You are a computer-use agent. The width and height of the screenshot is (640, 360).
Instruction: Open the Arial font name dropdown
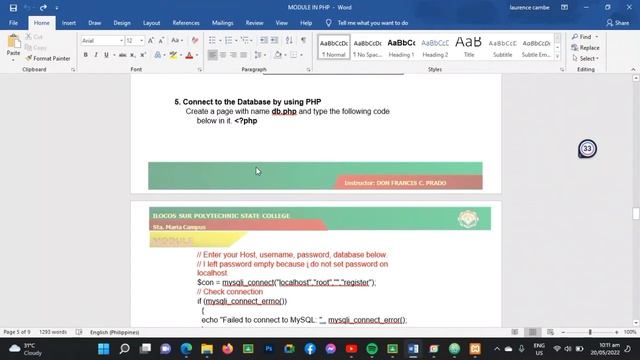[121, 40]
